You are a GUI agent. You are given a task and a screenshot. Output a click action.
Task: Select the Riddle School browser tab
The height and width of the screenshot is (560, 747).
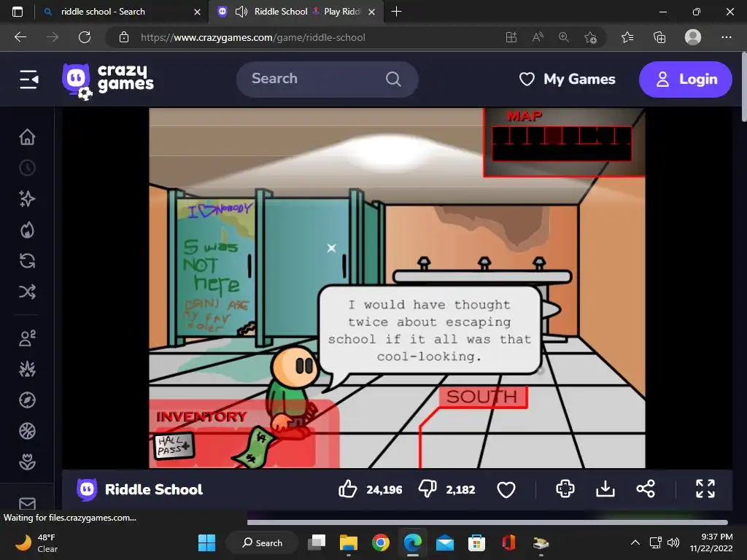[x=296, y=12]
